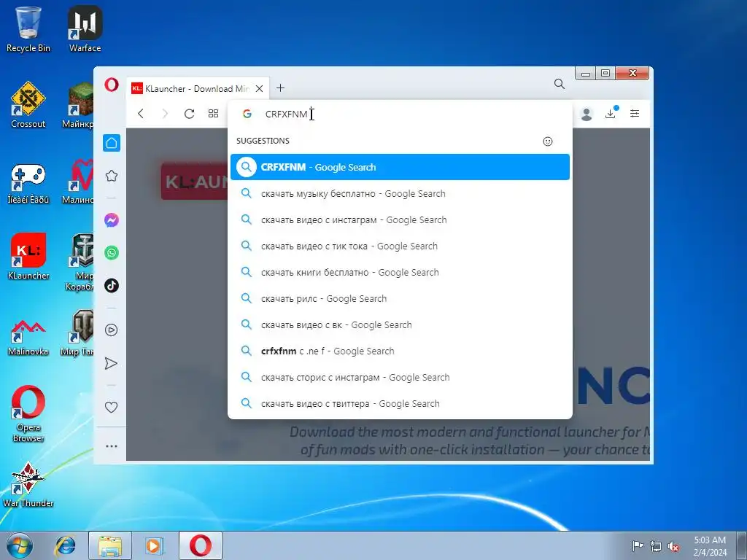747x560 pixels.
Task: Reload the page with the refresh icon
Action: pos(189,113)
